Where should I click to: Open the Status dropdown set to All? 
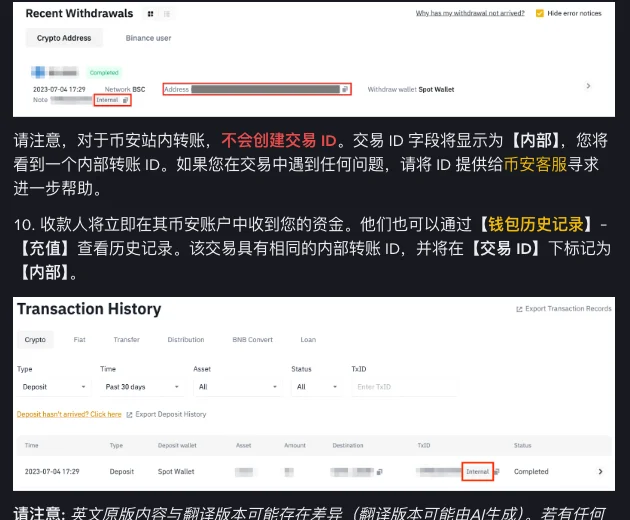tap(317, 387)
